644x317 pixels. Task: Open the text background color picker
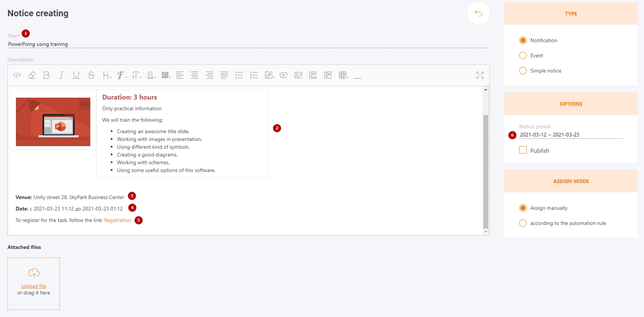[x=166, y=75]
